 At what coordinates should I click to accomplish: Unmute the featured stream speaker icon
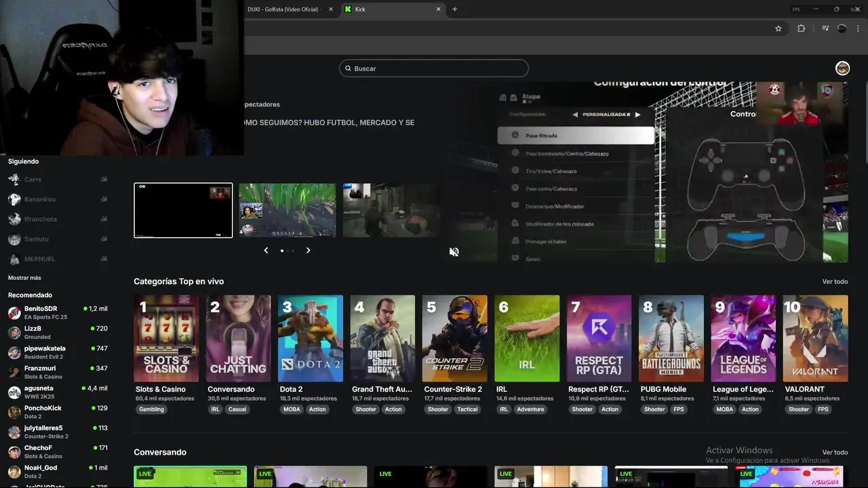pos(454,251)
